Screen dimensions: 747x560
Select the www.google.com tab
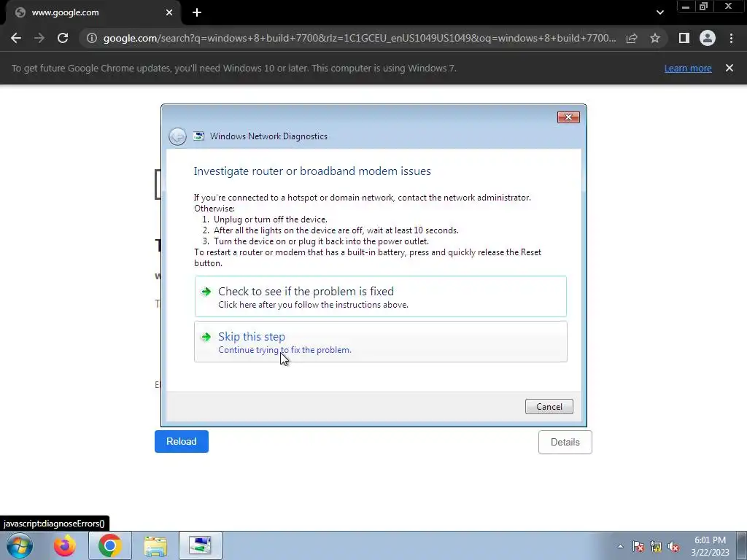point(93,12)
